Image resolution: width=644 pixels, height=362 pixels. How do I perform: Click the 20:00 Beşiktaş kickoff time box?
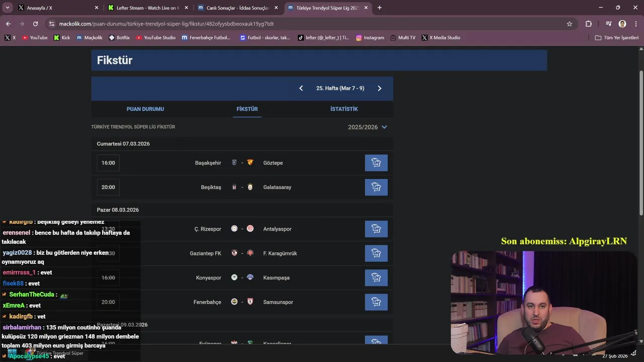108,187
